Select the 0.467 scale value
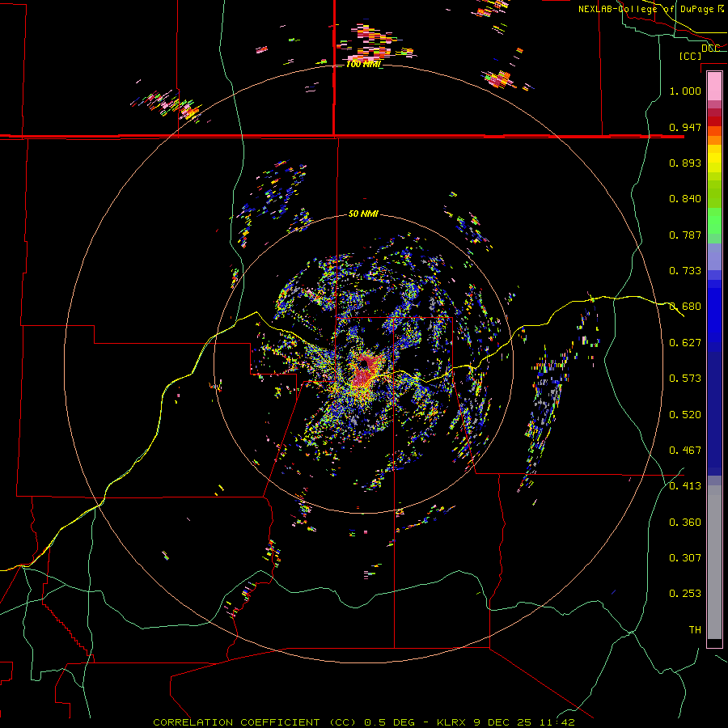The height and width of the screenshot is (728, 728). 685,451
